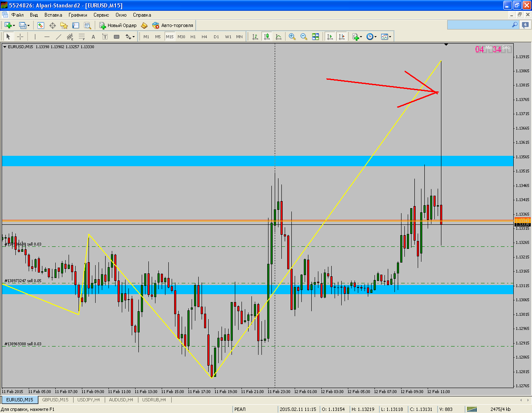
Task: Toggle chart Auto Scroll
Action: coord(330,37)
